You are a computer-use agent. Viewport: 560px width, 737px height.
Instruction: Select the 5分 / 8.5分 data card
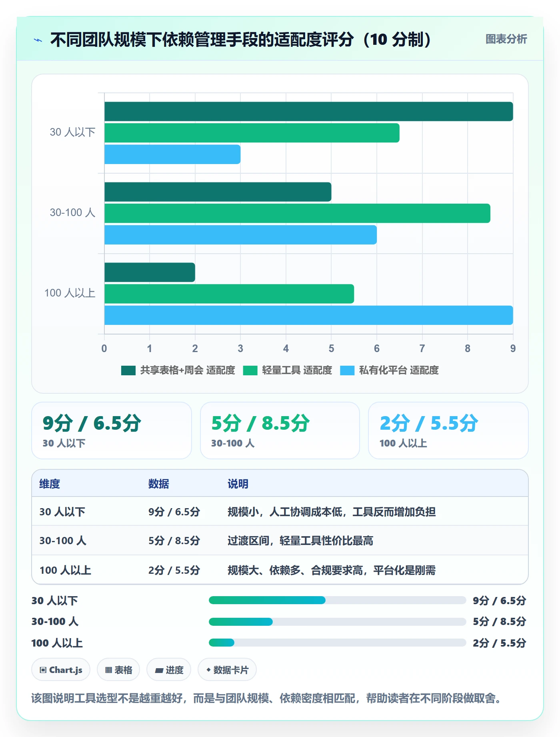point(280,431)
